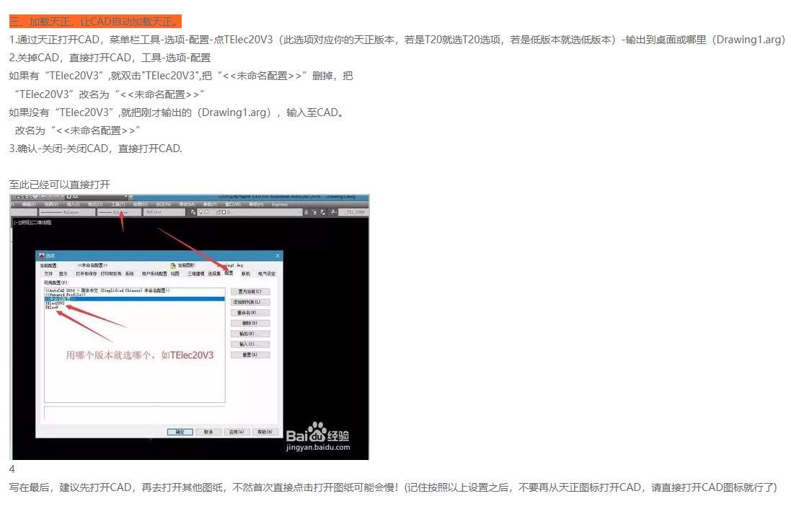Click the 输出(E) export button
812x509 pixels.
tap(250, 334)
